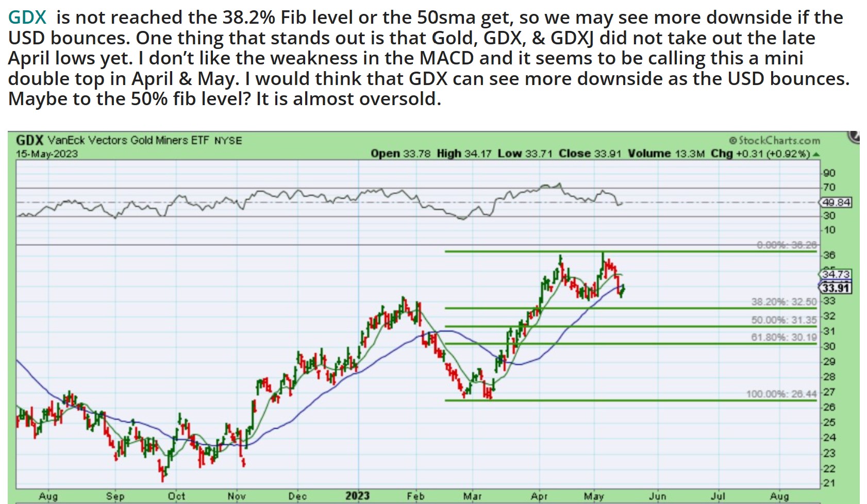Screen dimensions: 867x504
Task: Click the GDX VanEck Vectors Gold Miners ETF chart title
Action: point(129,140)
